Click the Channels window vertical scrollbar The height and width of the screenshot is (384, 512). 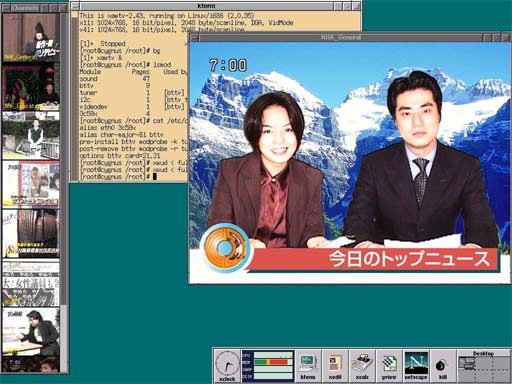pyautogui.click(x=64, y=192)
